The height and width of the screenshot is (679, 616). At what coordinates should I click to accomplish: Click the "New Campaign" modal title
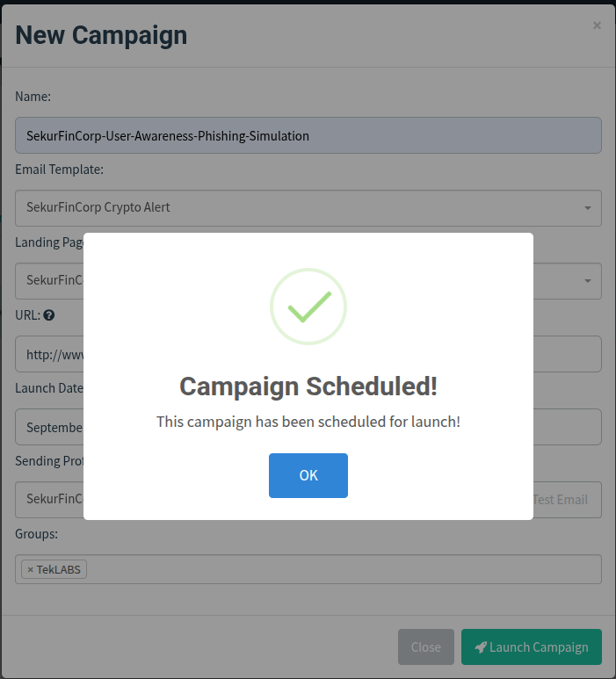[101, 35]
